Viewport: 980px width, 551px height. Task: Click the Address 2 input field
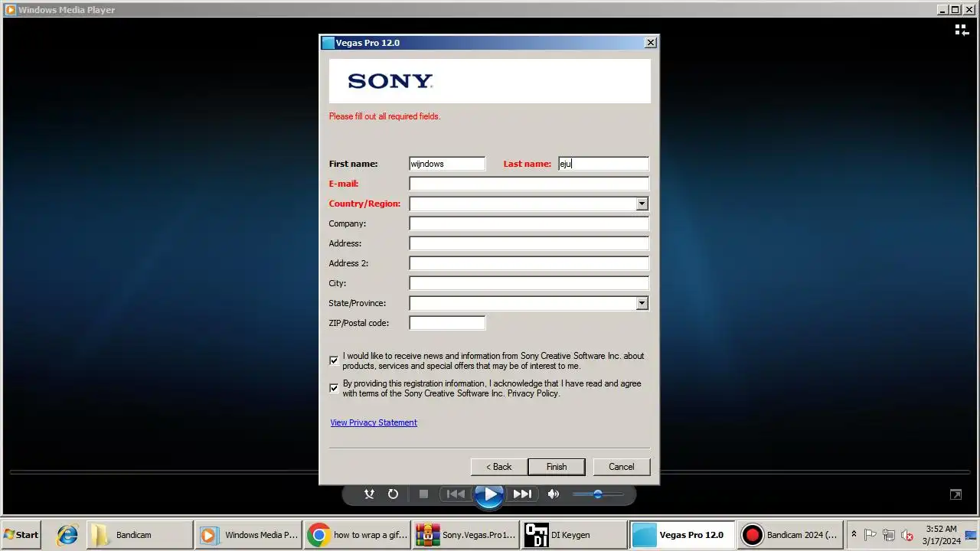[x=529, y=263]
